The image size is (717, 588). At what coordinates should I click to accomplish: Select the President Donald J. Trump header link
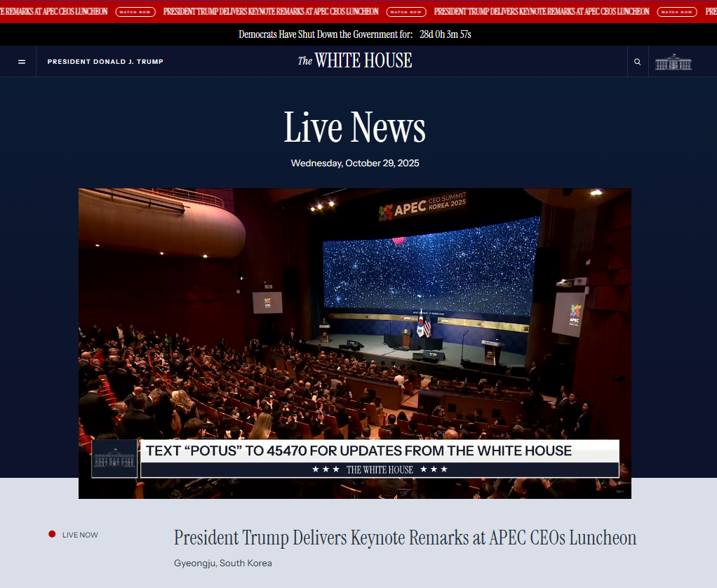coord(105,62)
